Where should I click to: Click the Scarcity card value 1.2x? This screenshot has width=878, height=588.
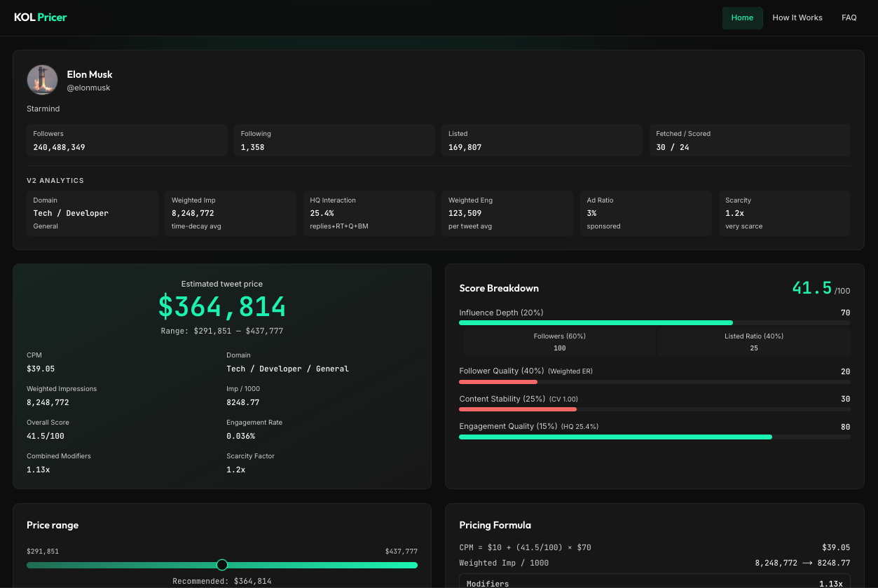coord(734,213)
